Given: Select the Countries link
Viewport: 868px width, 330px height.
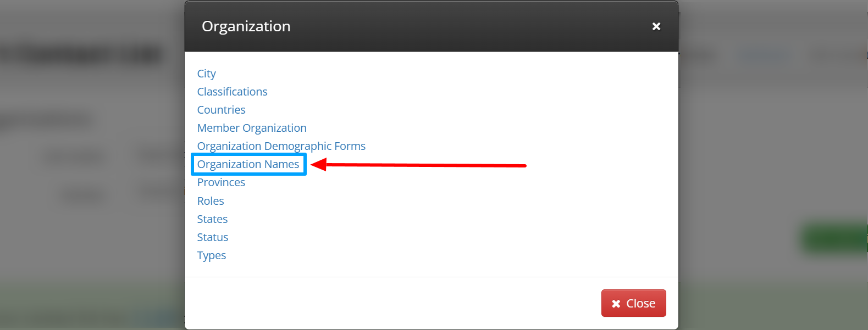Looking at the screenshot, I should pyautogui.click(x=221, y=110).
